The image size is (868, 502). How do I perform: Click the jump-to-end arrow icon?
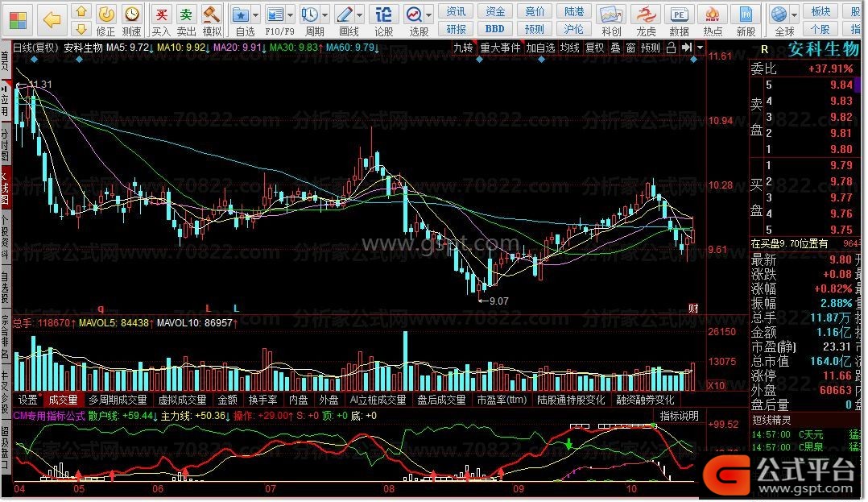[x=687, y=48]
